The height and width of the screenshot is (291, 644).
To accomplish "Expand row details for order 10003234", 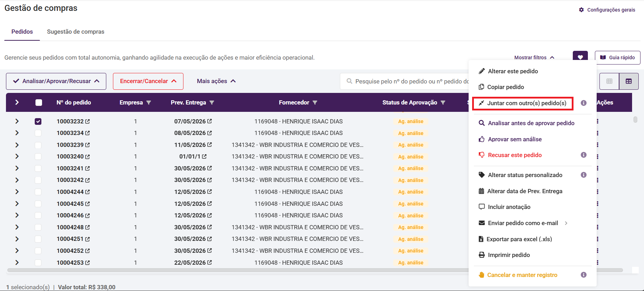I will point(17,133).
